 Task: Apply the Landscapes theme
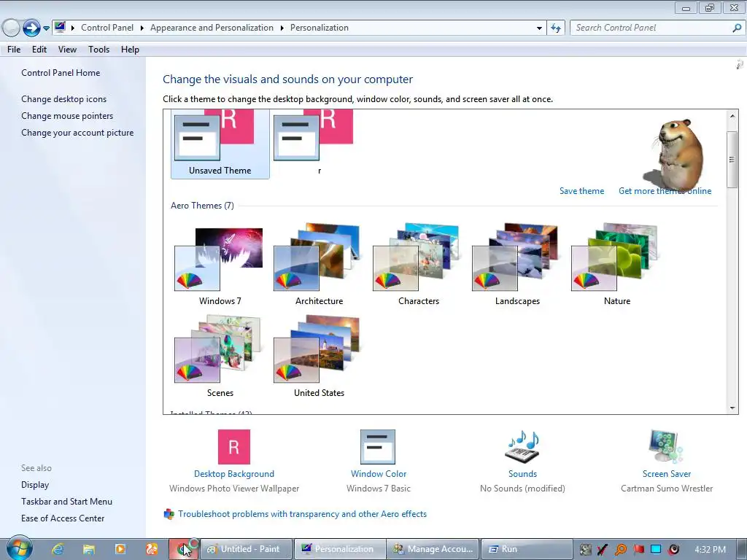pyautogui.click(x=517, y=265)
